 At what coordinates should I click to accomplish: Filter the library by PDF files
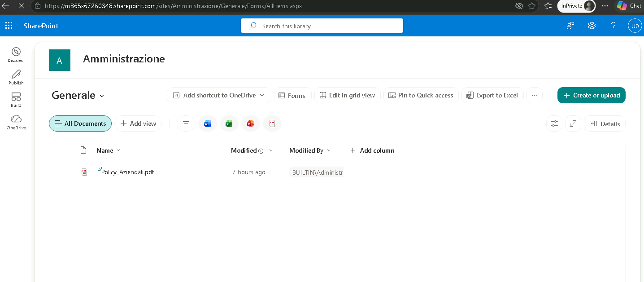(x=272, y=123)
